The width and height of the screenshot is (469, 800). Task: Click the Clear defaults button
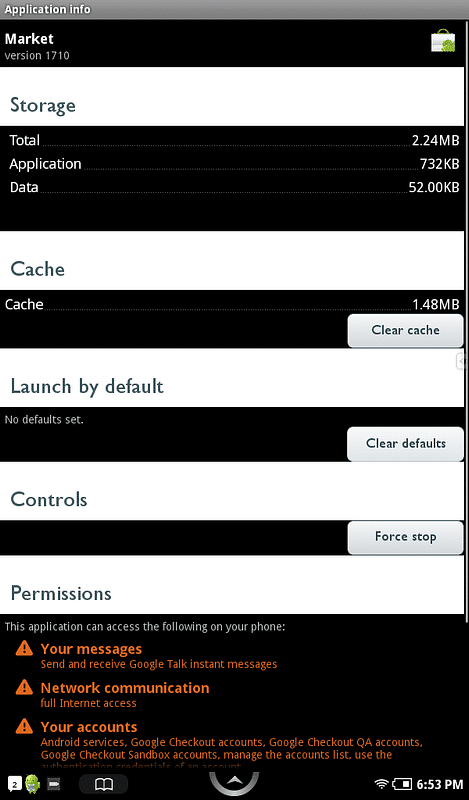click(406, 444)
